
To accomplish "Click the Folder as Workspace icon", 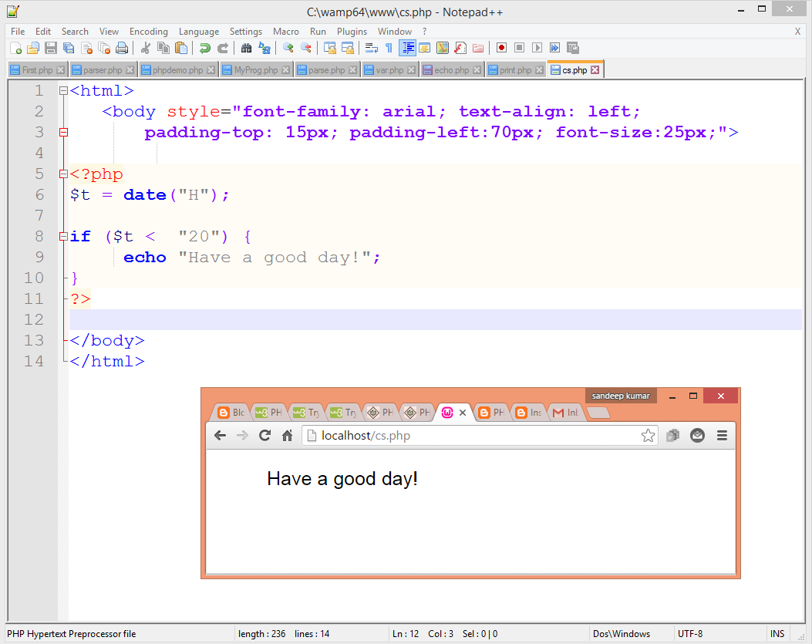I will (478, 48).
